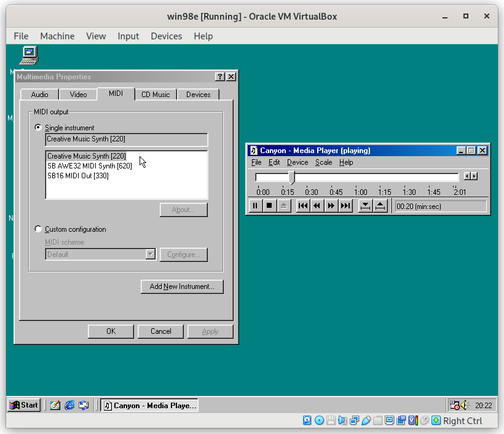Stop the Canyon playback
Image resolution: width=504 pixels, height=434 pixels.
point(269,206)
